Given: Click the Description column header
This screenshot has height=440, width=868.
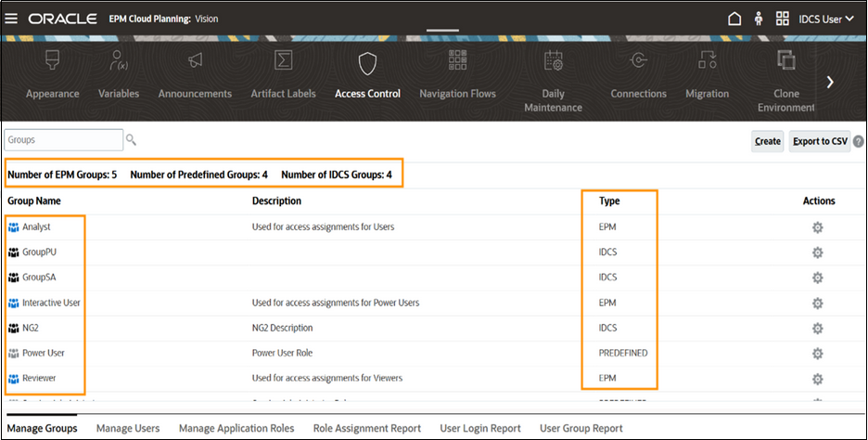Looking at the screenshot, I should [x=276, y=201].
